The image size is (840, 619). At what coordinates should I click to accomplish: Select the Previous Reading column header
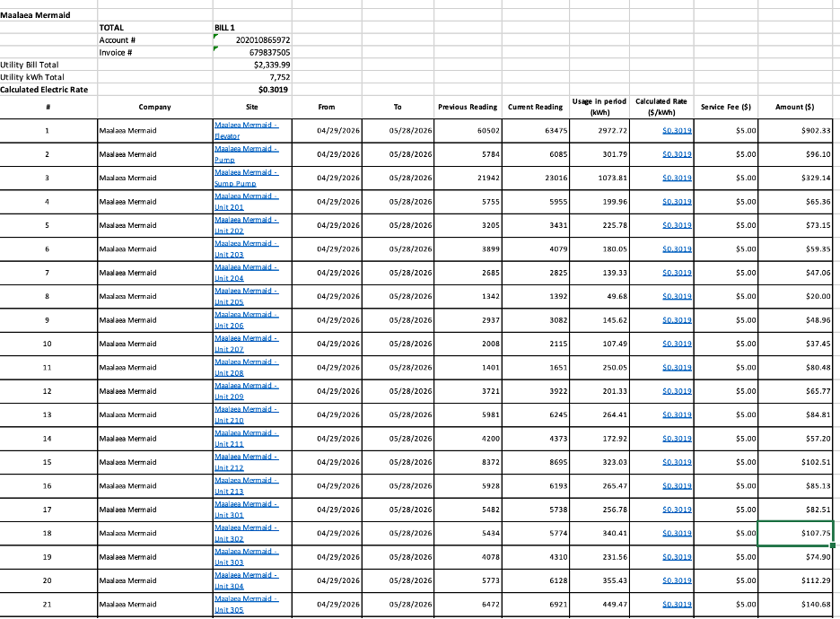(468, 107)
